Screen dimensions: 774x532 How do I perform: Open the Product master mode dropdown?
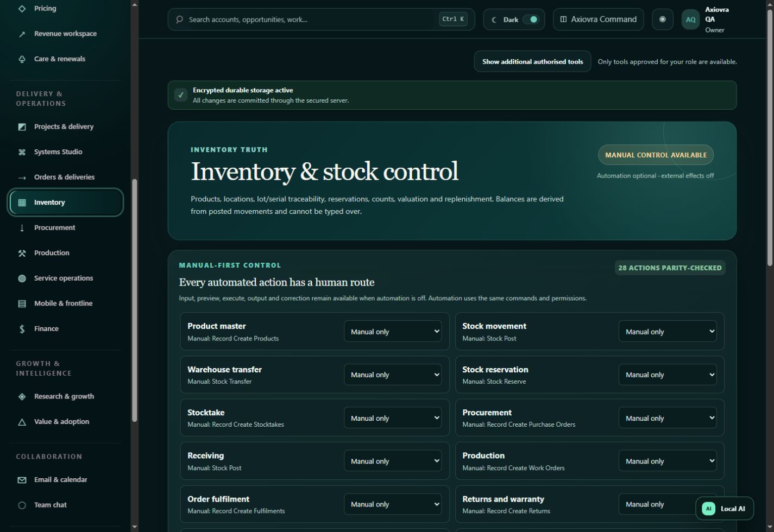click(x=393, y=331)
